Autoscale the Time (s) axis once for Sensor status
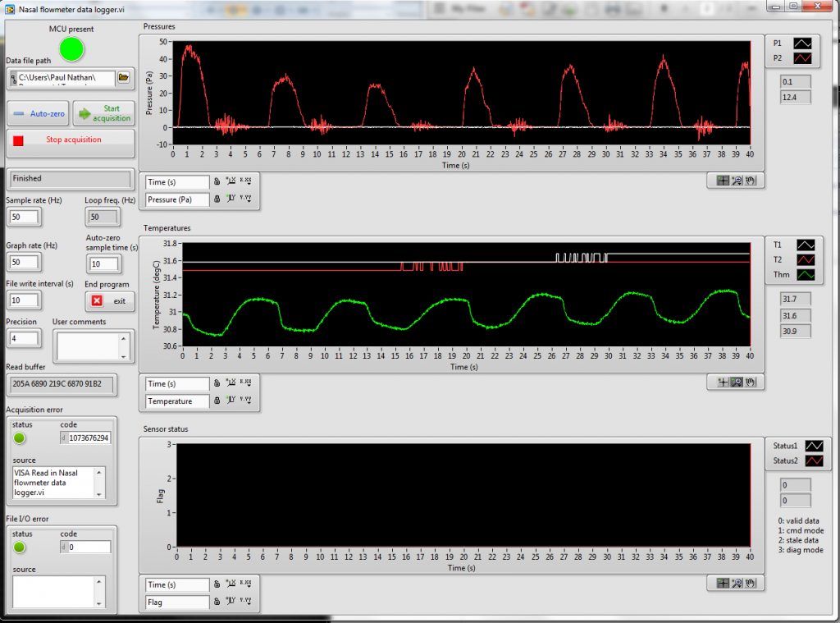This screenshot has height=623, width=840. click(231, 584)
